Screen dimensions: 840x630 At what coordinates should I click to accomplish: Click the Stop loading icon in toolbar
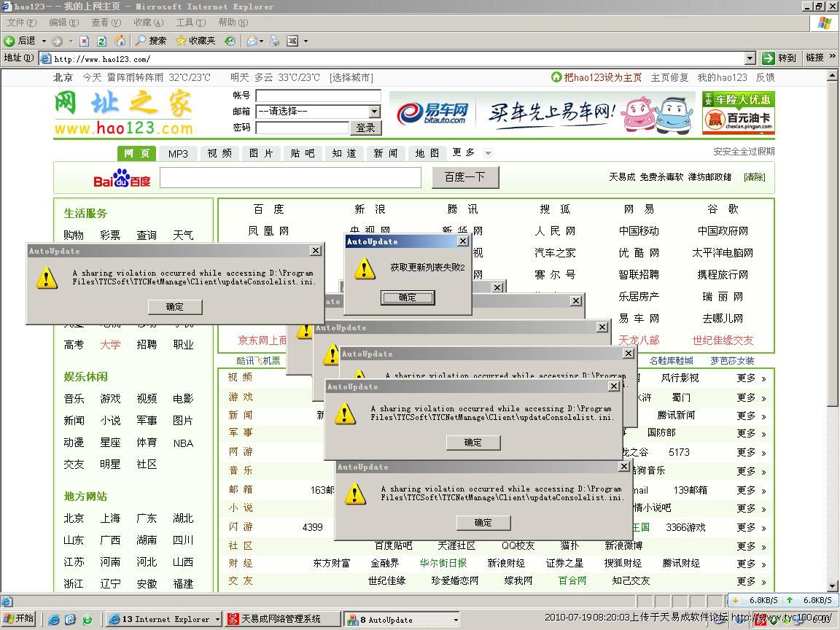pos(85,41)
